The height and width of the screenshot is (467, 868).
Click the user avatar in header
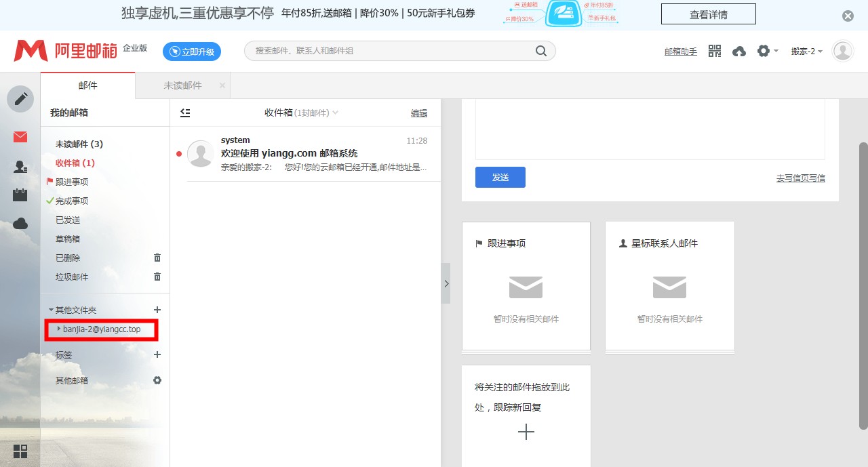pos(843,52)
